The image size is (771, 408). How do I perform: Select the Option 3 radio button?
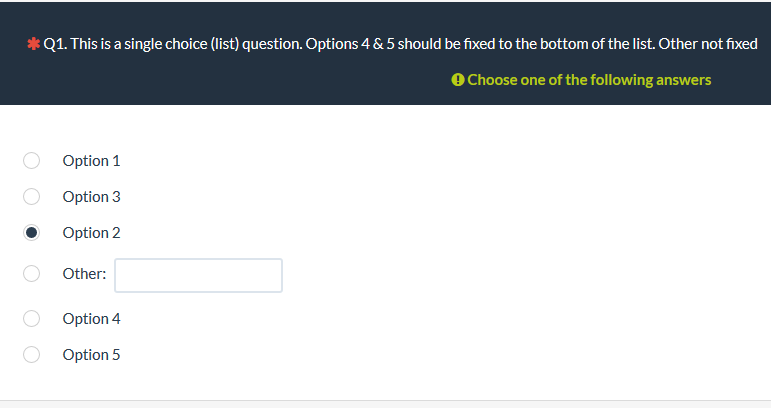tap(31, 196)
